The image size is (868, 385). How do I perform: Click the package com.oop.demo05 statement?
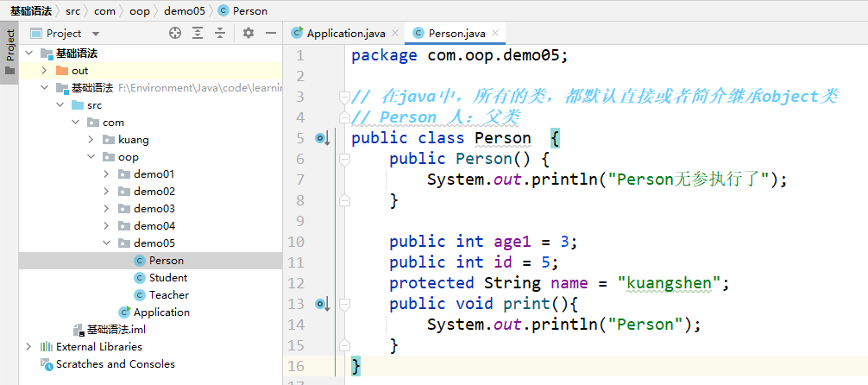pyautogui.click(x=460, y=55)
